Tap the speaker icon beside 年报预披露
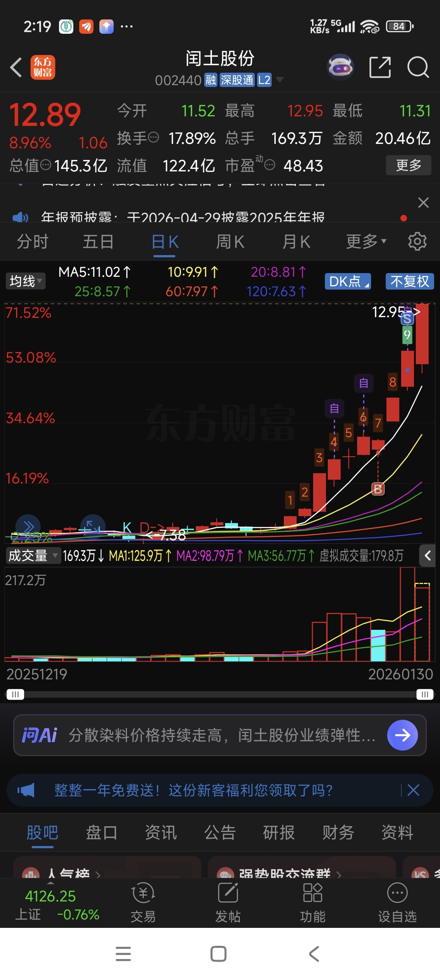Screen dimensions: 440x980 click(x=20, y=217)
